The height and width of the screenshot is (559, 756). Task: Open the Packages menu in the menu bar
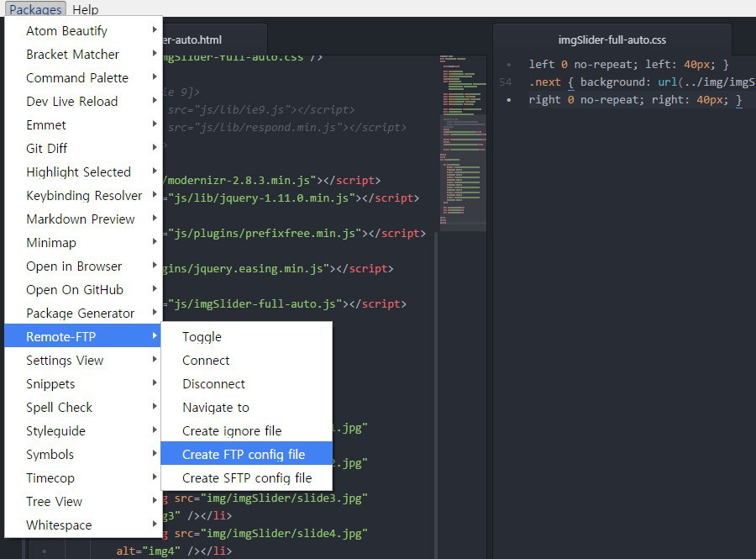pos(35,9)
